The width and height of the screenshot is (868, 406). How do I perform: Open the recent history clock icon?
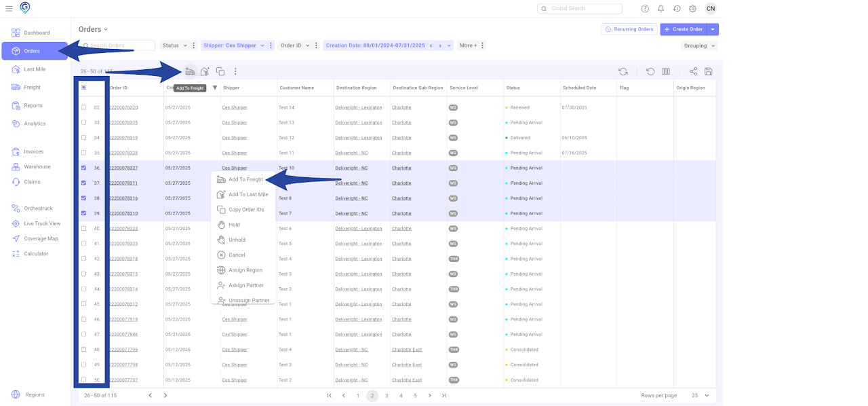click(677, 9)
